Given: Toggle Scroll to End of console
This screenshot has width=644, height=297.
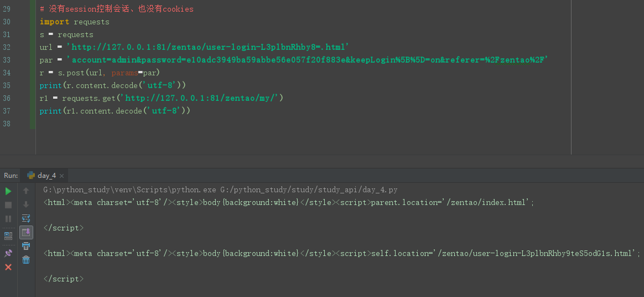Looking at the screenshot, I should click(26, 232).
